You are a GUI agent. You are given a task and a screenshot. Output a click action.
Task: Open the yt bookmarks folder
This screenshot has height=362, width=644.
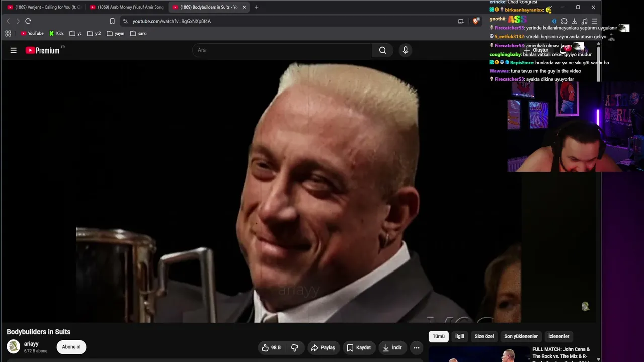[x=75, y=34]
